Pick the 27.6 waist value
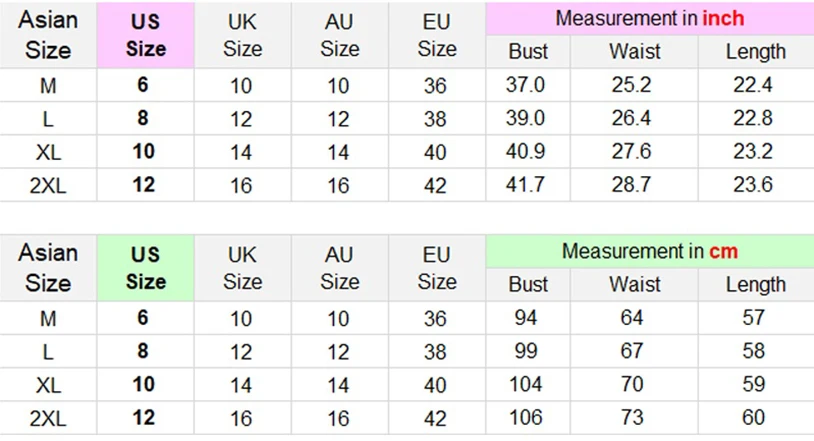Viewport: 814px width, 441px height. click(631, 152)
